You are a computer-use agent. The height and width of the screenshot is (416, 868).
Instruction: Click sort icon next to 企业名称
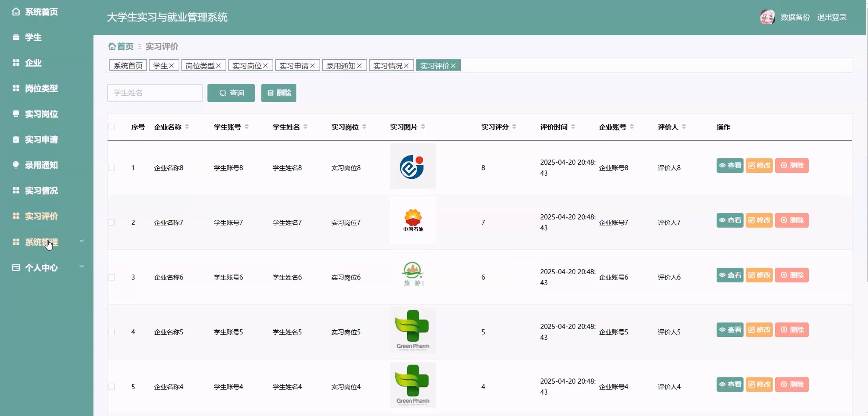187,127
